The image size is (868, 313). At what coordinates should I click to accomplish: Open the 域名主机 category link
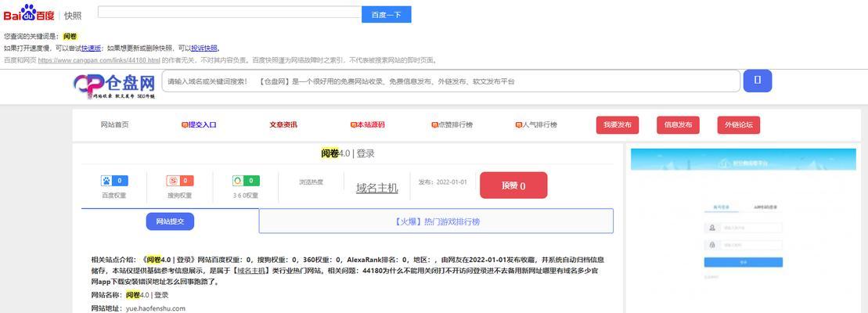tap(377, 188)
